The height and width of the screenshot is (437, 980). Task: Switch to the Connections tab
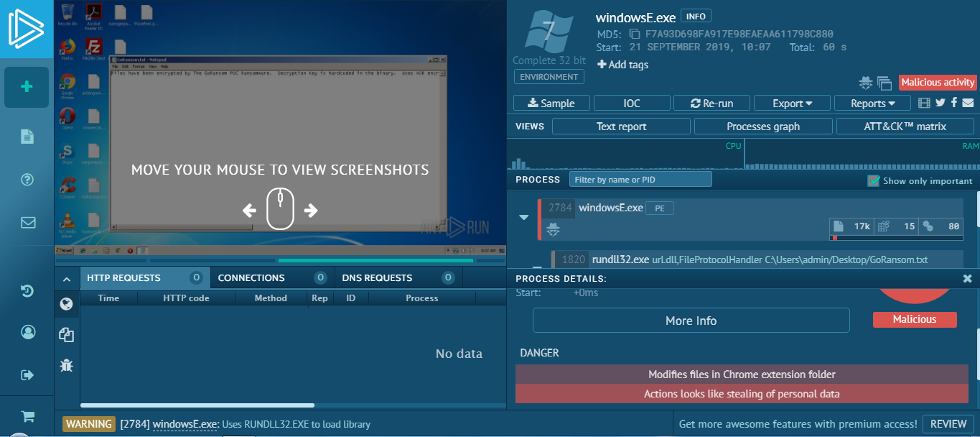coord(273,277)
